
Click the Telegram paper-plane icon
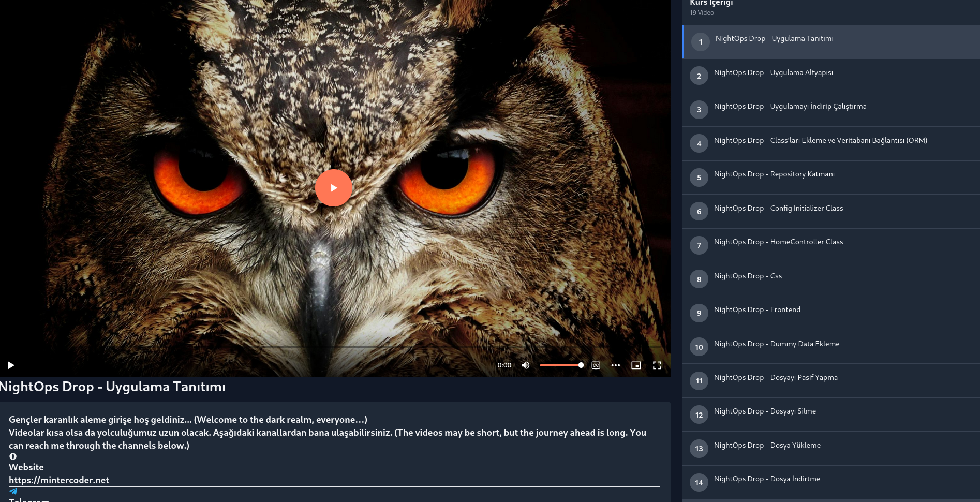[x=13, y=491]
